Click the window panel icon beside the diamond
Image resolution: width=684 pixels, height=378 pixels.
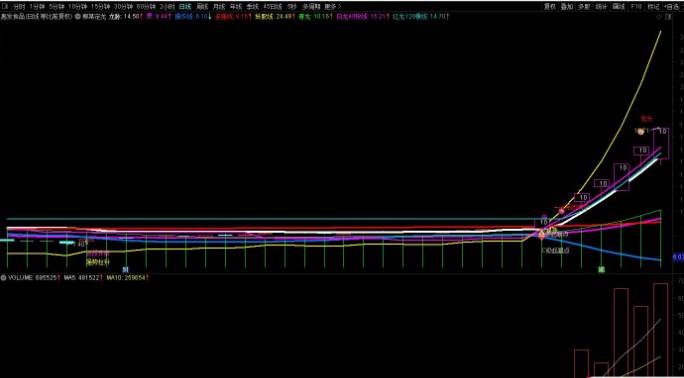667,17
